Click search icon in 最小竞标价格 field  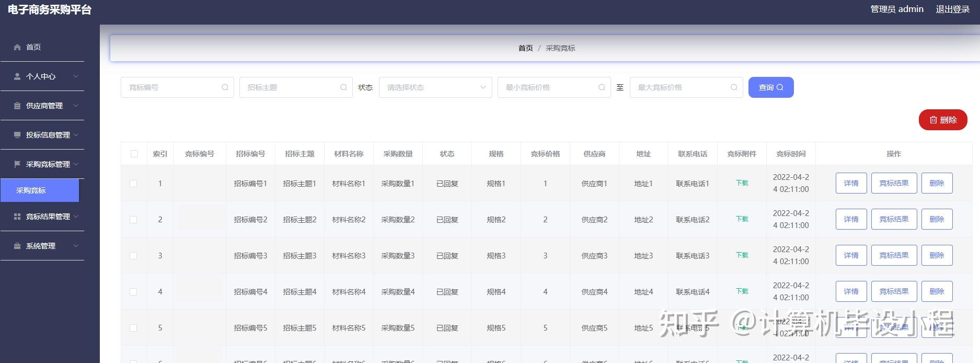[x=602, y=87]
